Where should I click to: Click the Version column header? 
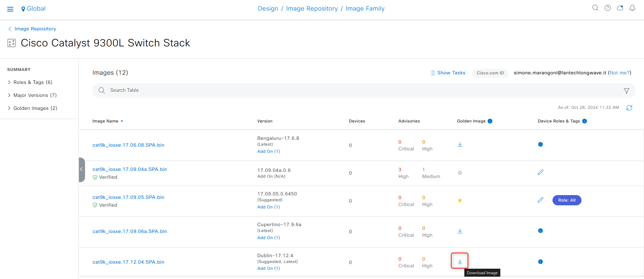(x=265, y=121)
